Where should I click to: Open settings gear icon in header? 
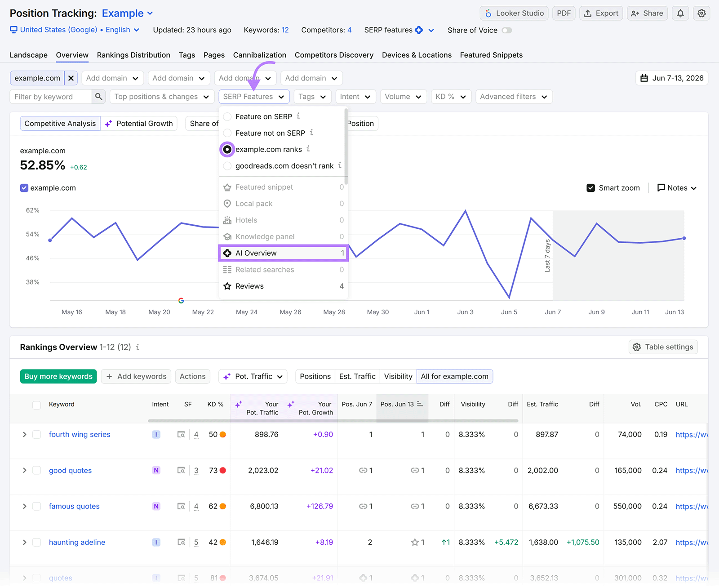point(701,13)
